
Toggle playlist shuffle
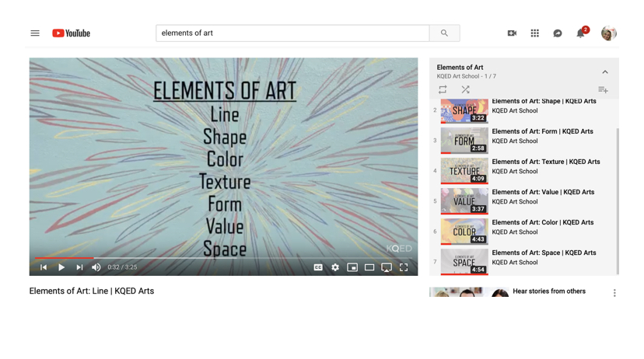[465, 90]
